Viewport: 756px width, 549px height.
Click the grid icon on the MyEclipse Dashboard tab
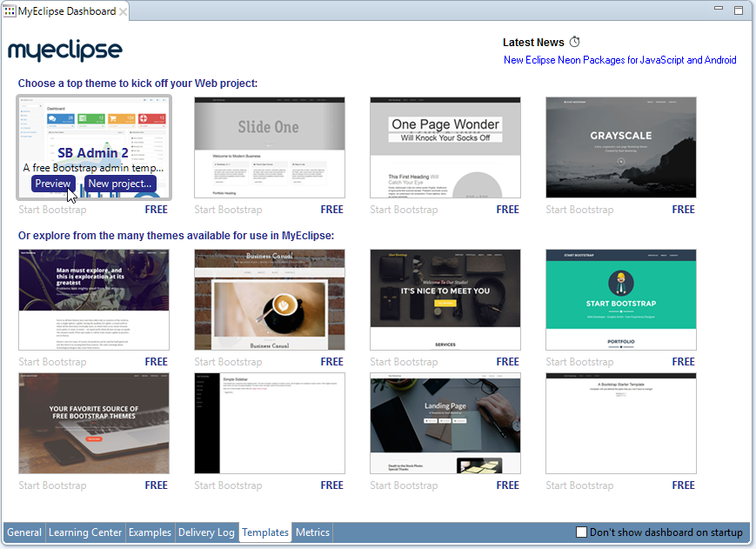(x=10, y=11)
